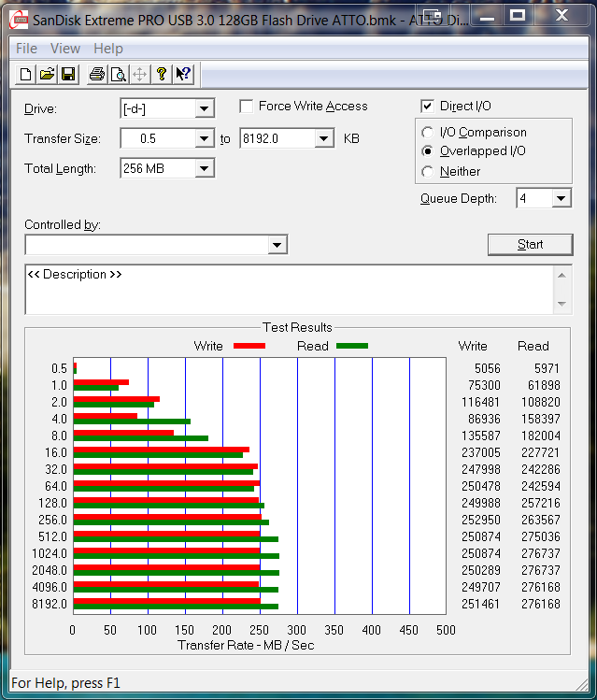The width and height of the screenshot is (597, 700).
Task: Save benchmark using the floppy disk icon
Action: coord(68,75)
